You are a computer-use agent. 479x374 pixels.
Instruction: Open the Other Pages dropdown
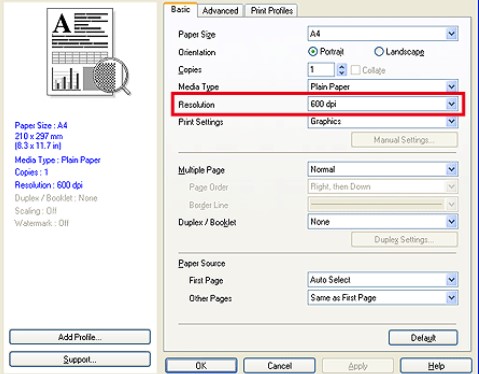tap(383, 298)
